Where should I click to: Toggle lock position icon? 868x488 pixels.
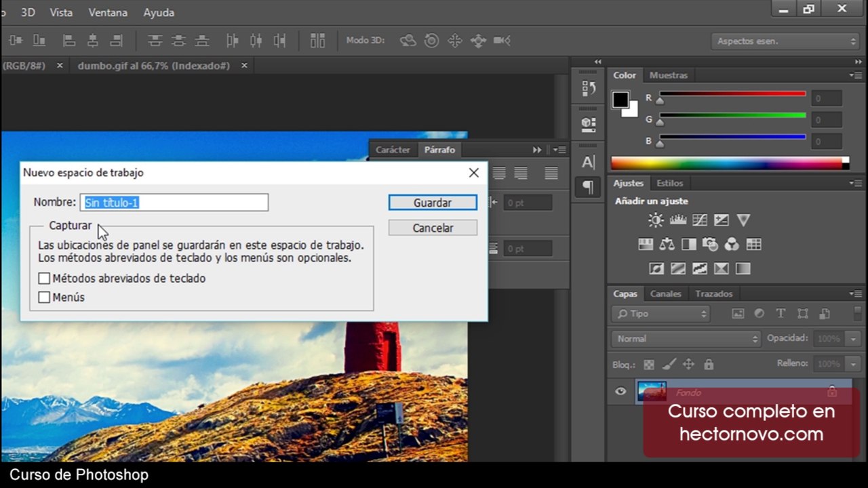click(688, 364)
